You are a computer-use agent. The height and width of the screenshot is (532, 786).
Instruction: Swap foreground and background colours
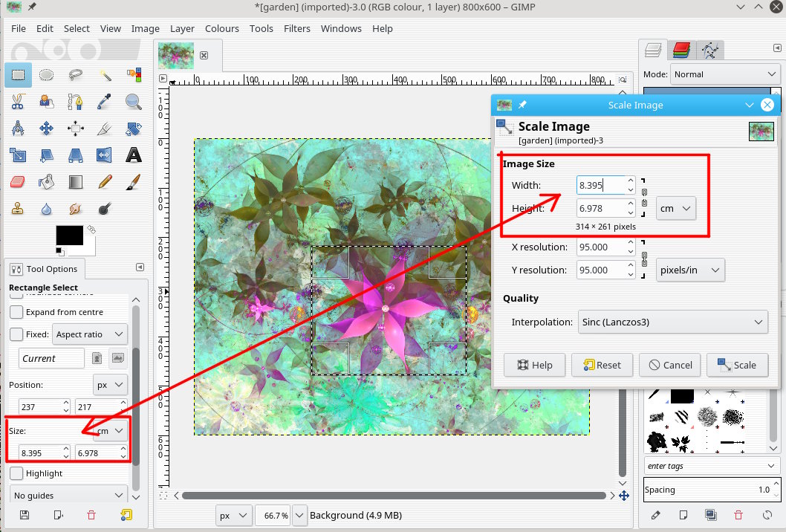pyautogui.click(x=91, y=229)
